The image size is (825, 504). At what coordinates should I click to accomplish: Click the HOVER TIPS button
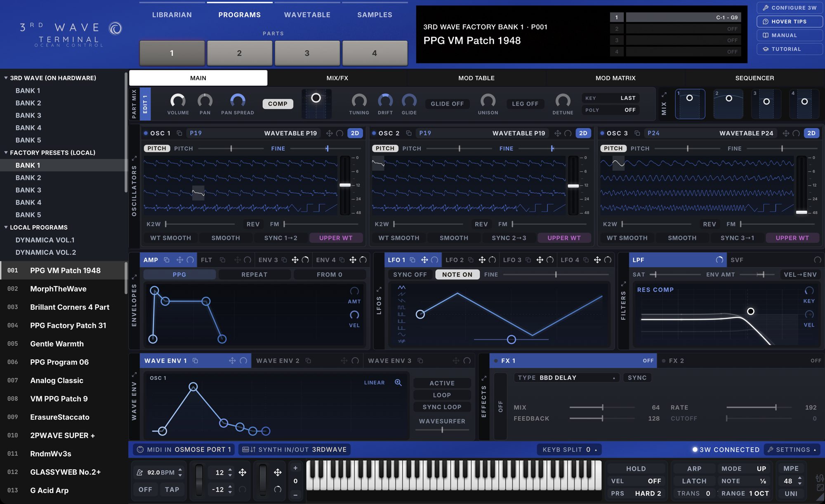tap(790, 21)
